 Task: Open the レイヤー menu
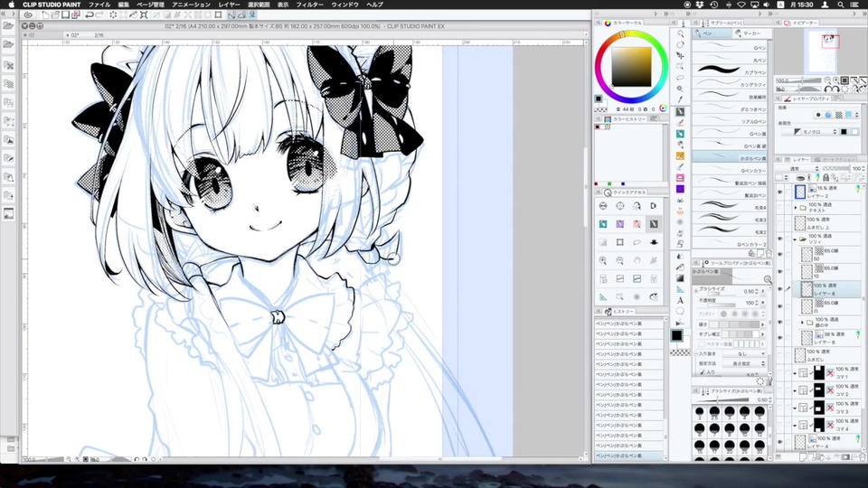pos(229,5)
